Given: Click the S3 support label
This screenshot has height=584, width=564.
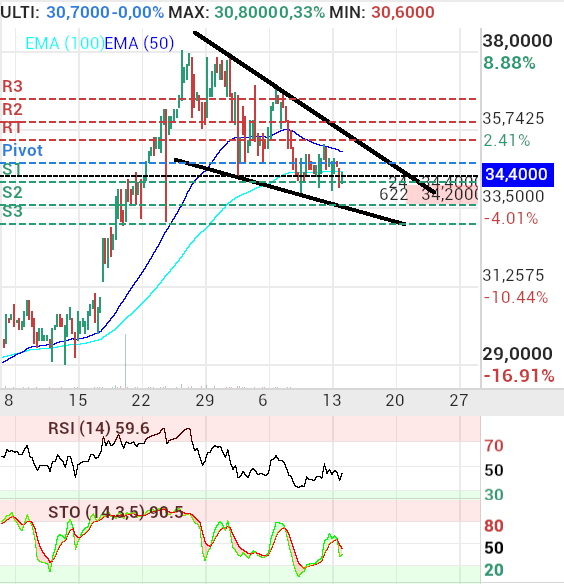Looking at the screenshot, I should click(x=13, y=212).
